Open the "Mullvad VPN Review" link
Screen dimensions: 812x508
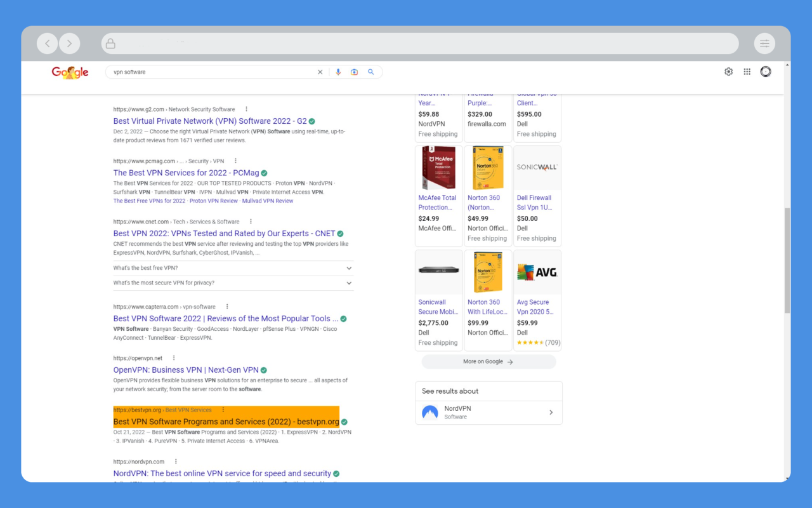[267, 200]
